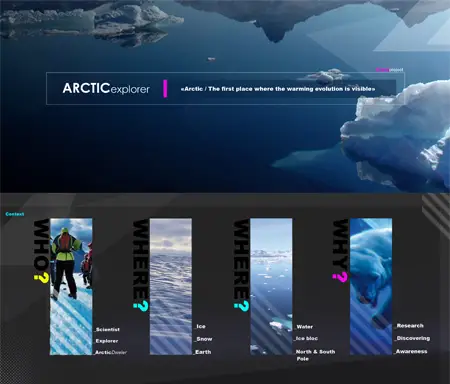The image size is (450, 384).
Task: Select the Earth label
Action: point(203,352)
